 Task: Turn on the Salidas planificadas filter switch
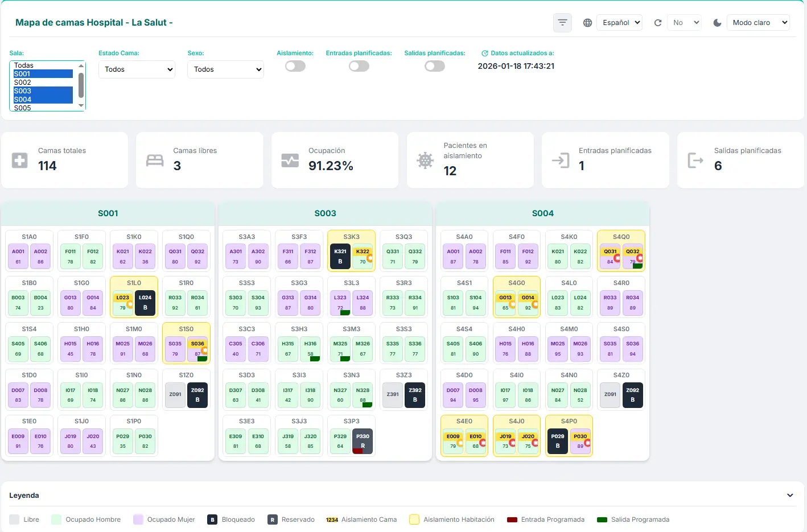(435, 66)
